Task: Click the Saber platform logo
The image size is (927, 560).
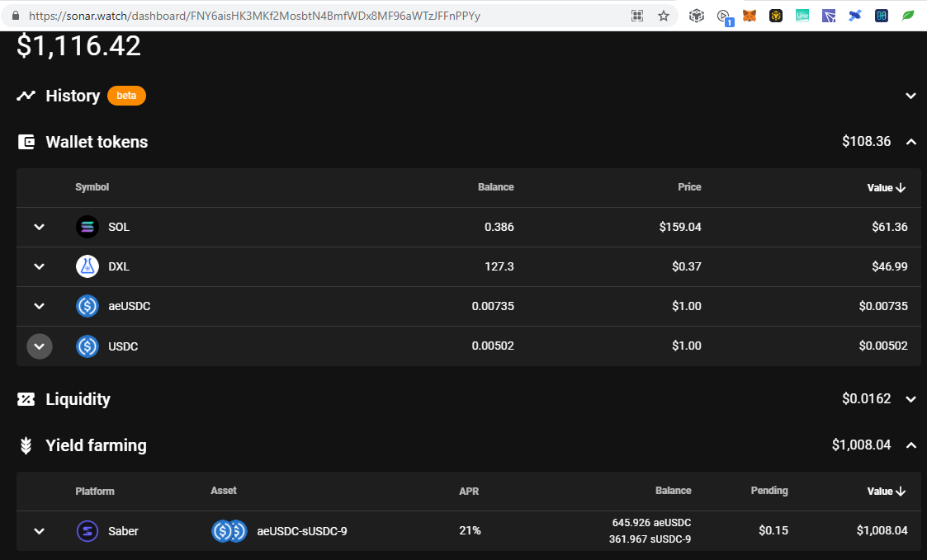Action: [87, 531]
